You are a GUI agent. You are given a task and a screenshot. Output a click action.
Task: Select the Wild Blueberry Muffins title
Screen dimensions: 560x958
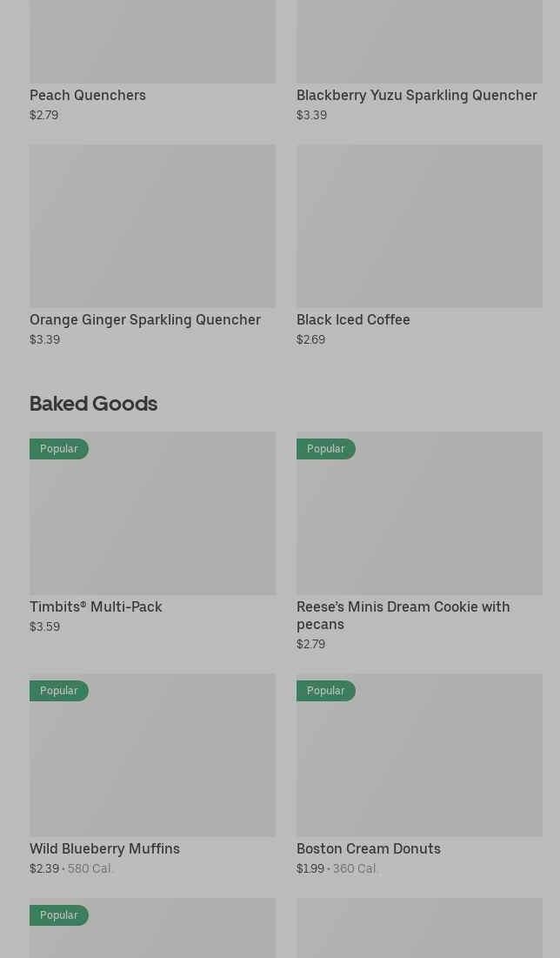(104, 848)
